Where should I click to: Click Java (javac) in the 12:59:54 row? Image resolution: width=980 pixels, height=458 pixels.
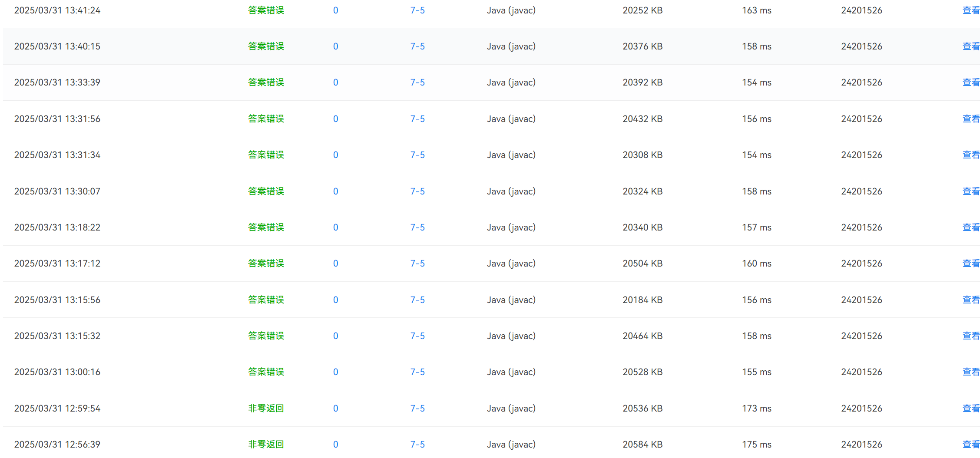coord(511,409)
